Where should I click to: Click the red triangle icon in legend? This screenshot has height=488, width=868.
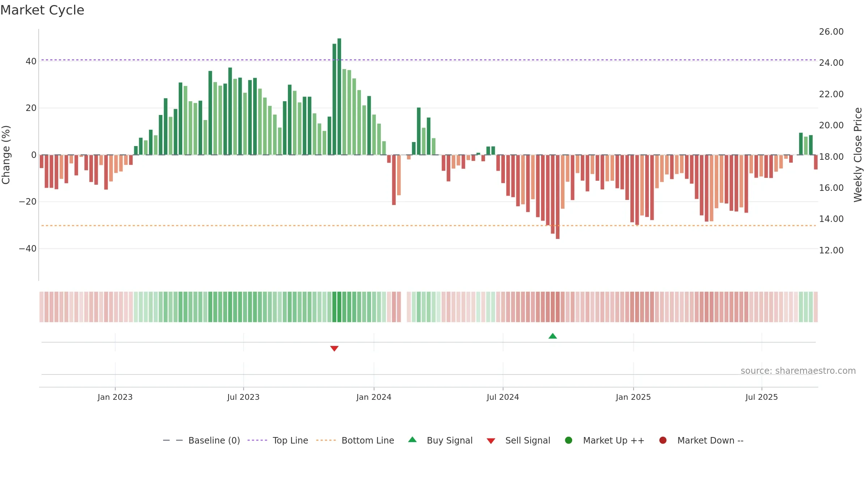pyautogui.click(x=491, y=441)
